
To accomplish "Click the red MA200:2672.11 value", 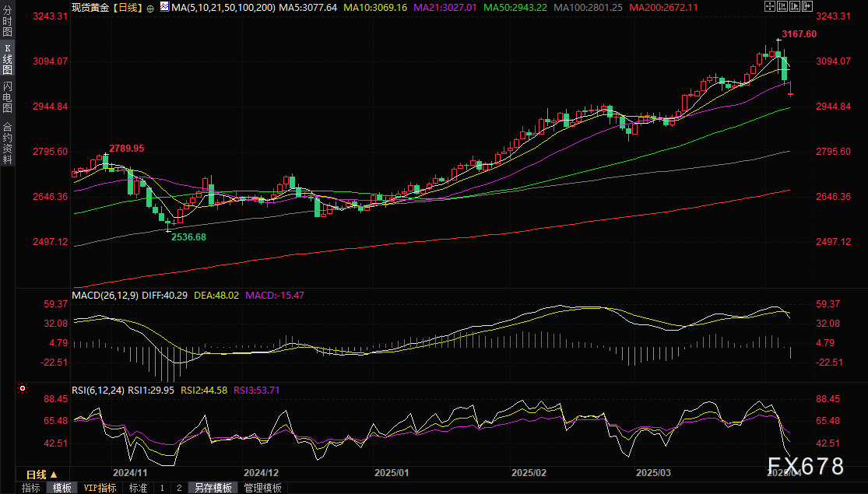I will tap(664, 8).
